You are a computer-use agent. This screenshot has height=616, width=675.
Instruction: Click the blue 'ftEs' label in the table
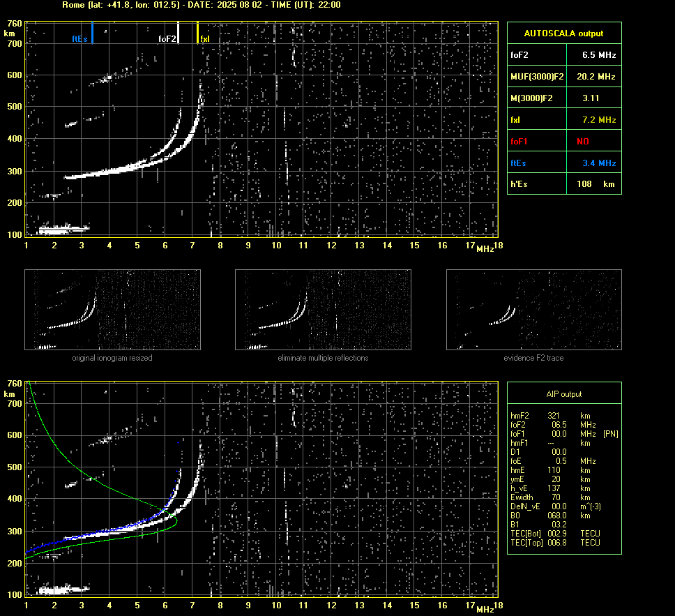coord(518,163)
